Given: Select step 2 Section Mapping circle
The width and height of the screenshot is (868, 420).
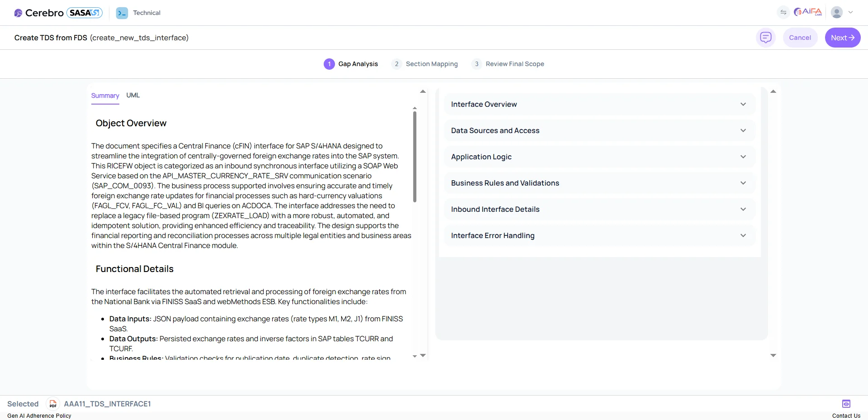Looking at the screenshot, I should tap(396, 64).
